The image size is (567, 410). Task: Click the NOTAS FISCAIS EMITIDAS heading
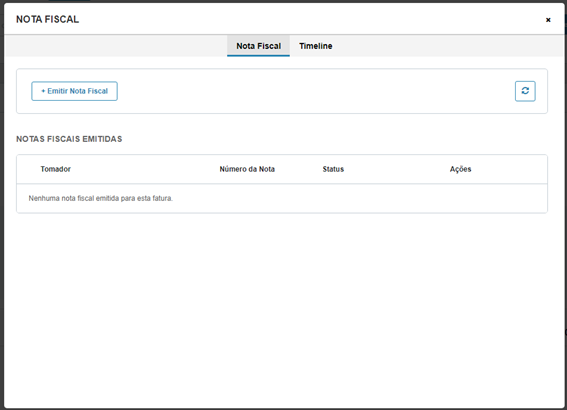pyautogui.click(x=69, y=139)
